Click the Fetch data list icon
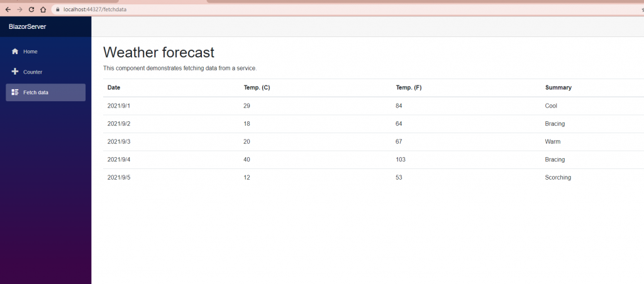This screenshot has width=644, height=284. coord(15,92)
